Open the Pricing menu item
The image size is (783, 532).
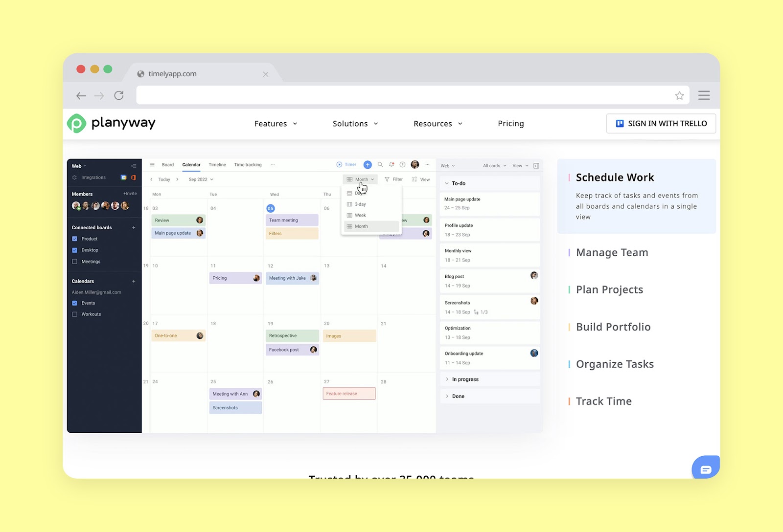pos(510,123)
